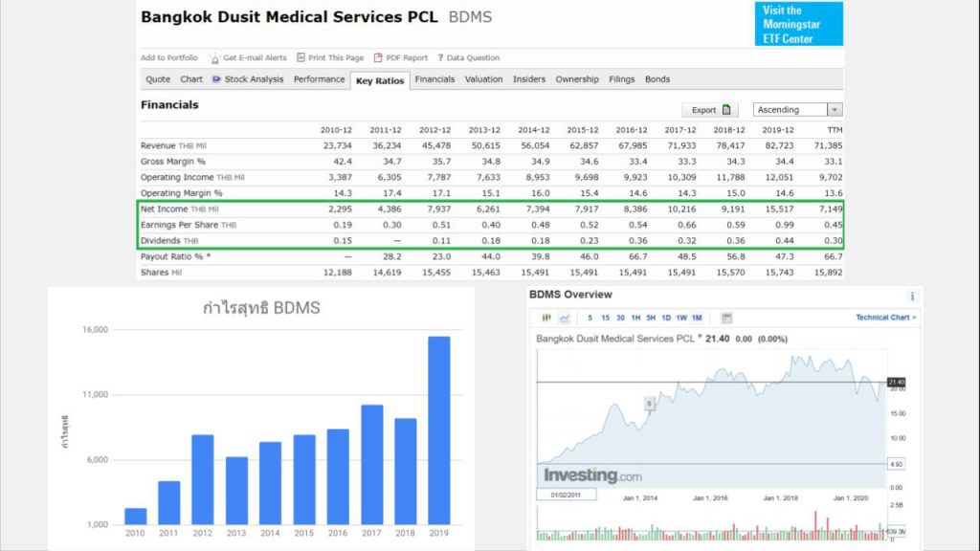The height and width of the screenshot is (551, 980).
Task: Click the Payout Ratio % row label
Action: 176,256
